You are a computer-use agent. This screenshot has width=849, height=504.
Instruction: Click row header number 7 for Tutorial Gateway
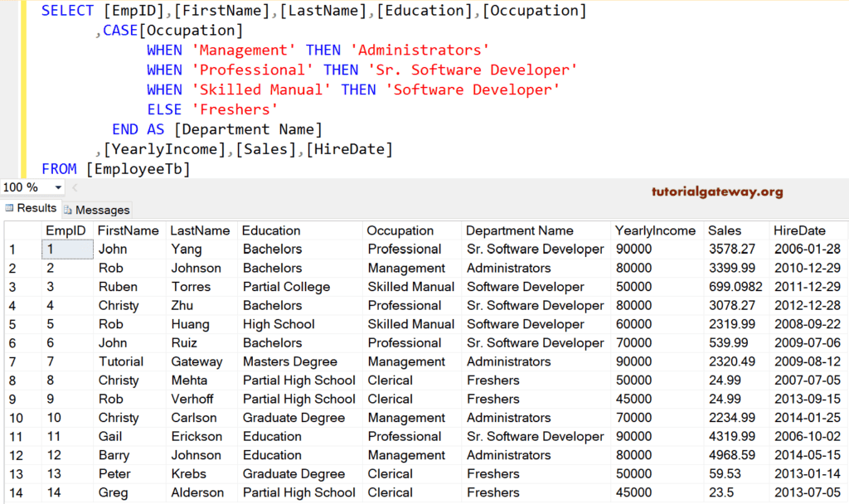13,361
